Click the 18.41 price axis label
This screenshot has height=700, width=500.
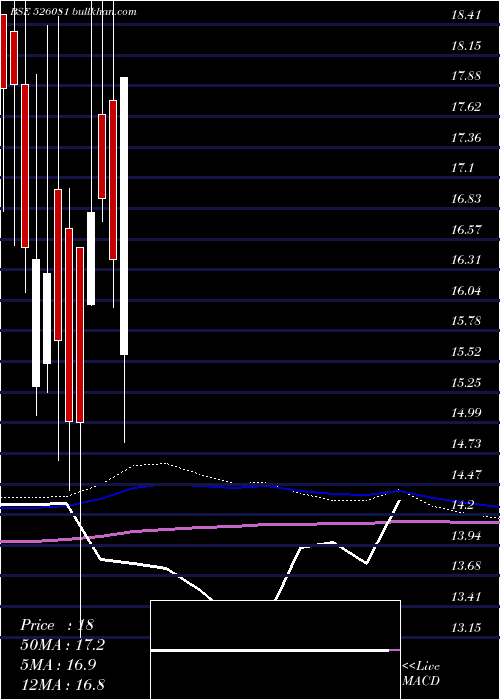466,15
